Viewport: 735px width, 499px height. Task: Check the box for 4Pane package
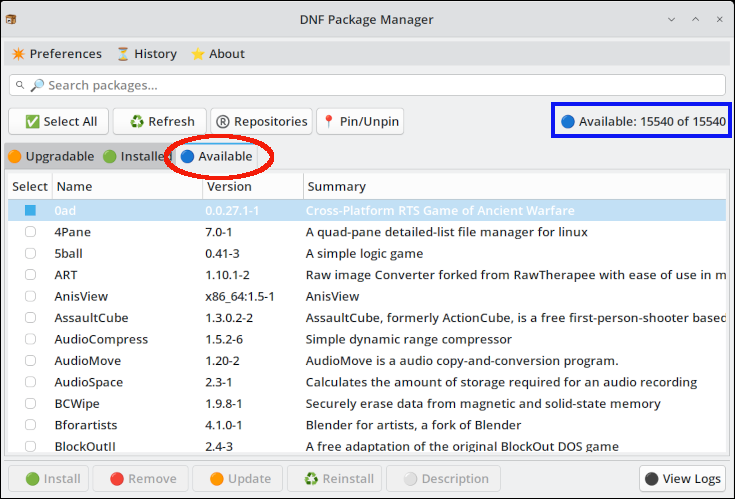[30, 232]
